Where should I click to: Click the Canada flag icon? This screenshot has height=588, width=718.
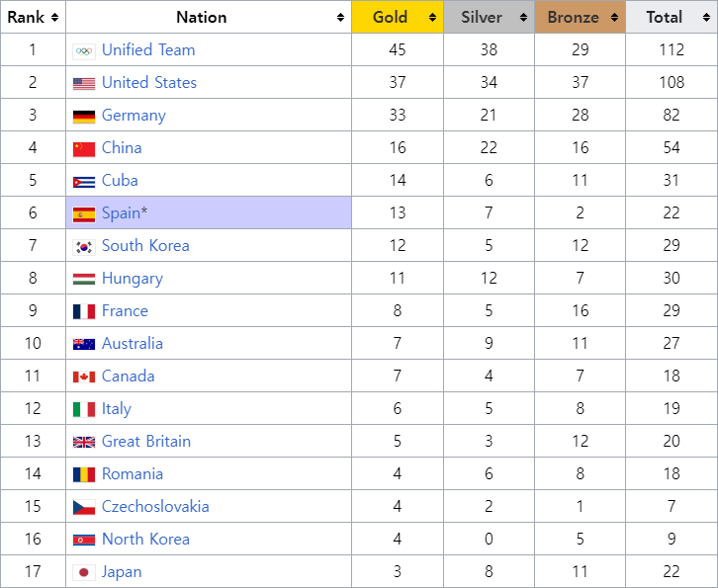84,377
